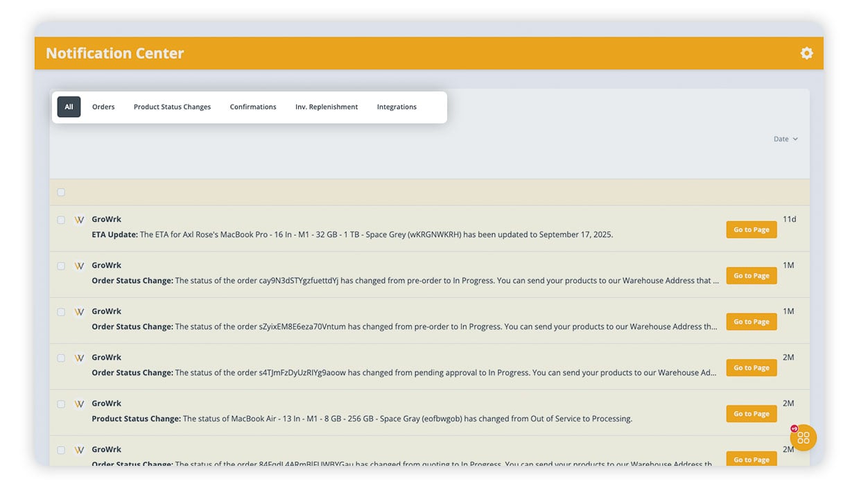Go to Page for ETA Update notification
The height and width of the screenshot is (488, 868).
tap(752, 229)
